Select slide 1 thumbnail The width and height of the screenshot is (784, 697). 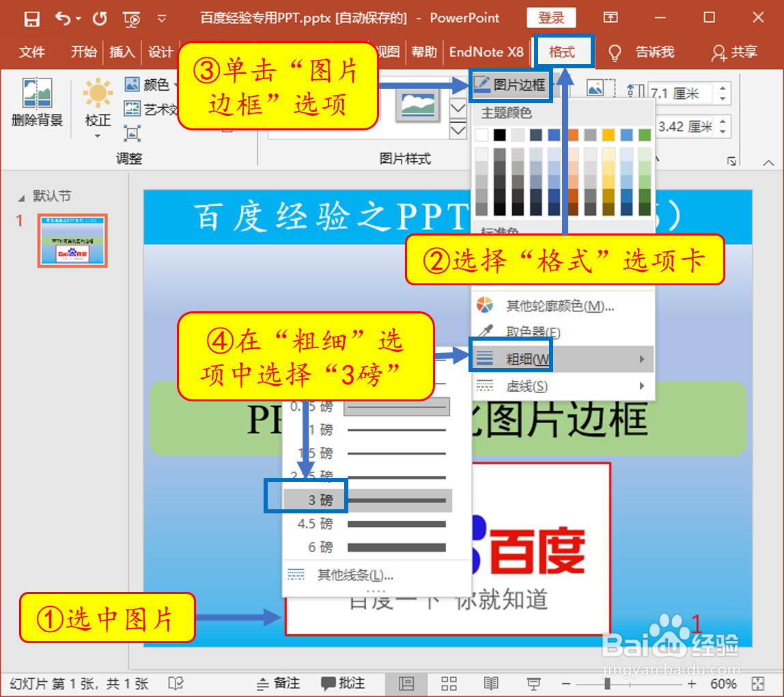click(72, 240)
